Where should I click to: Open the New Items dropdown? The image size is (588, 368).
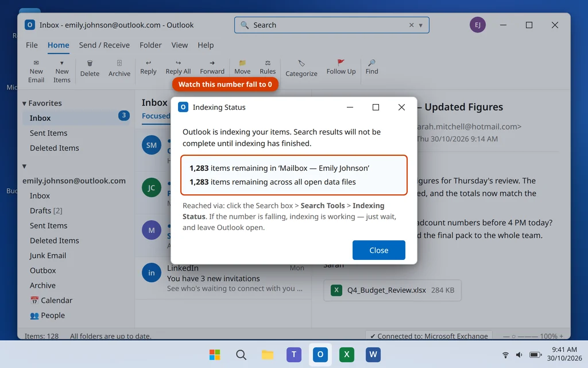pyautogui.click(x=62, y=71)
